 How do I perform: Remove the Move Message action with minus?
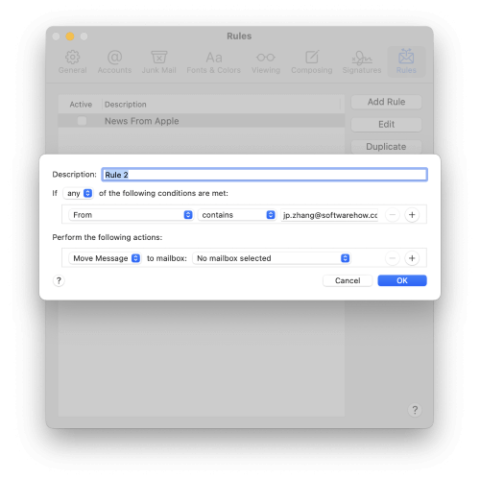coord(393,258)
